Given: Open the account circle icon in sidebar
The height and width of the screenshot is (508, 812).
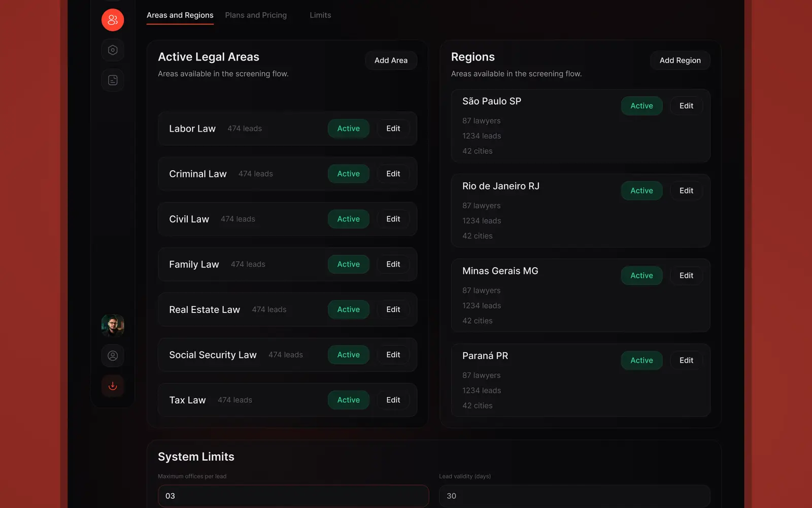Looking at the screenshot, I should point(113,356).
